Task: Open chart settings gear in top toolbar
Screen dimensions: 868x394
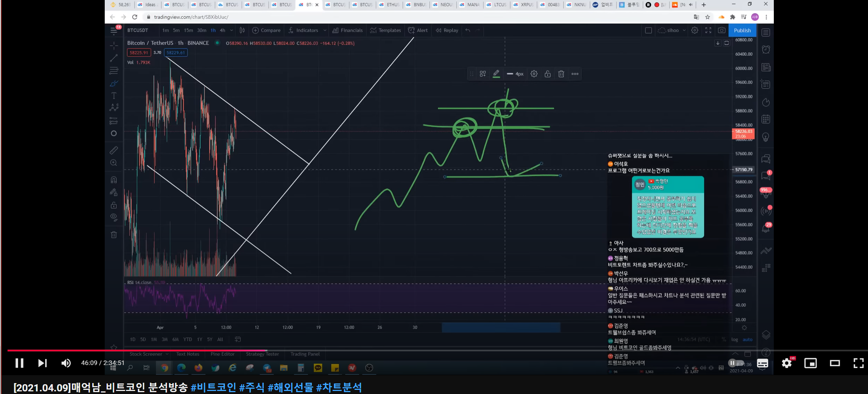Action: coord(695,30)
